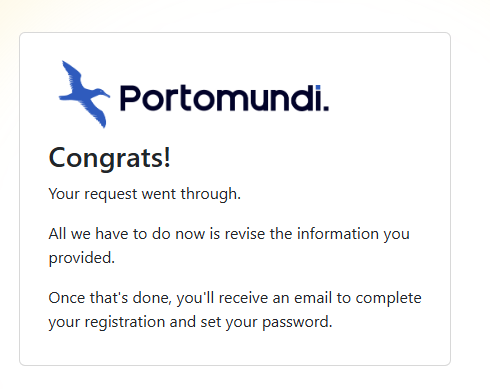This screenshot has height=389, width=490.
Task: Click the word 'request'
Action: 111,195
